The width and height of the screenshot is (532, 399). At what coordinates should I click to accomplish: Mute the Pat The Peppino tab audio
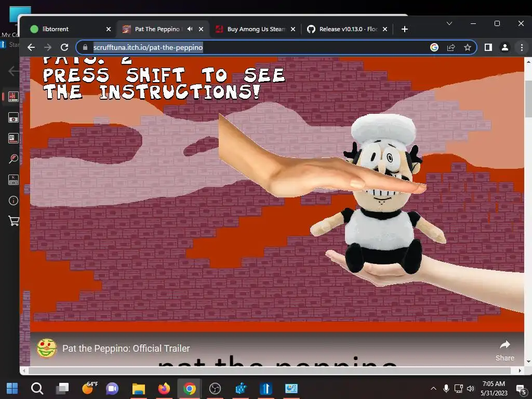coord(190,29)
